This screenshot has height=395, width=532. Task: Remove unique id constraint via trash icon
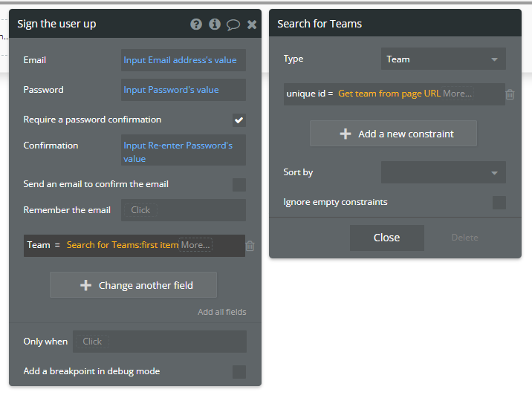tap(510, 94)
